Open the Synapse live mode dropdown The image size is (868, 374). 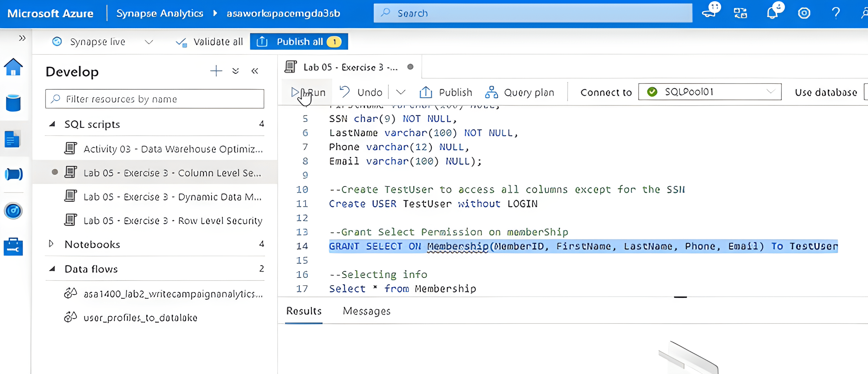click(x=149, y=42)
